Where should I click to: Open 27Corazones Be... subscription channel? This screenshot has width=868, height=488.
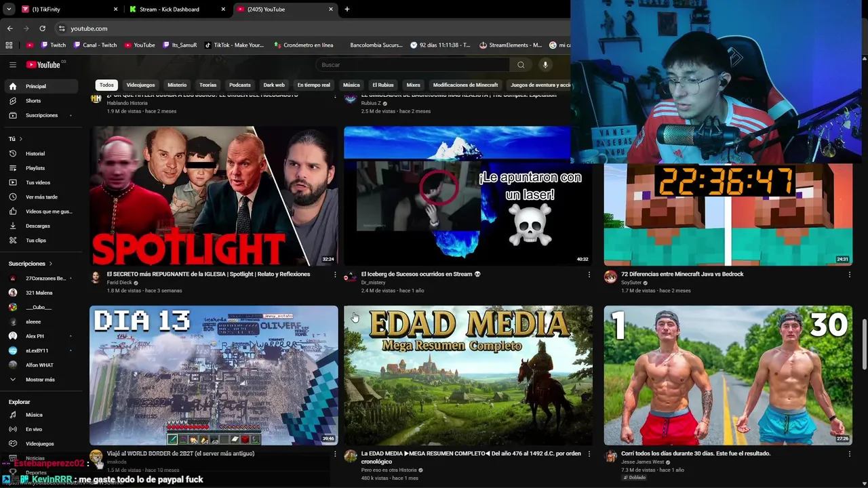43,279
